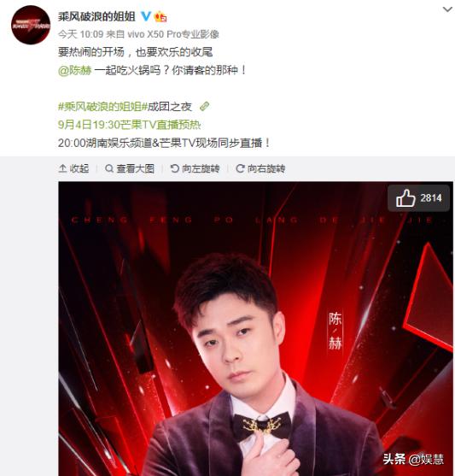Image resolution: width=455 pixels, height=476 pixels.
Task: Expand the post options chevron
Action: (447, 9)
